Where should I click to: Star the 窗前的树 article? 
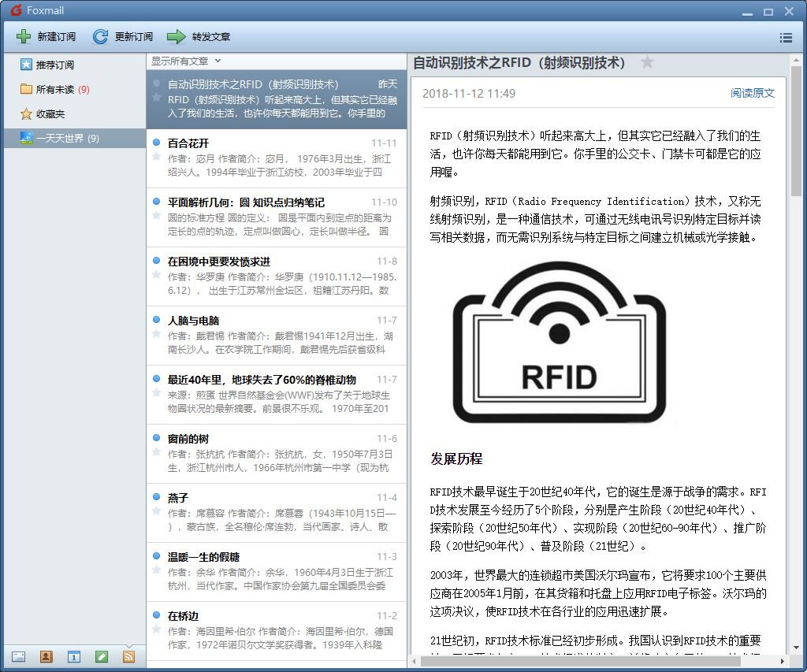tap(157, 451)
